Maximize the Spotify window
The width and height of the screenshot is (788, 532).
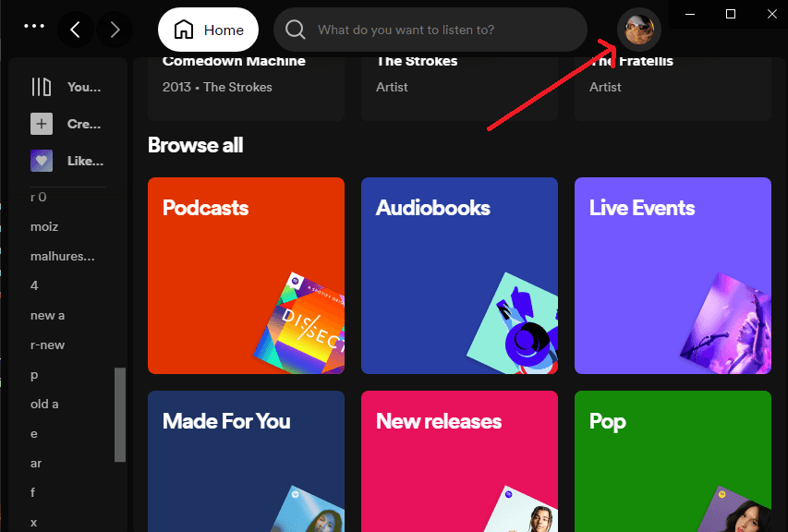[x=731, y=14]
